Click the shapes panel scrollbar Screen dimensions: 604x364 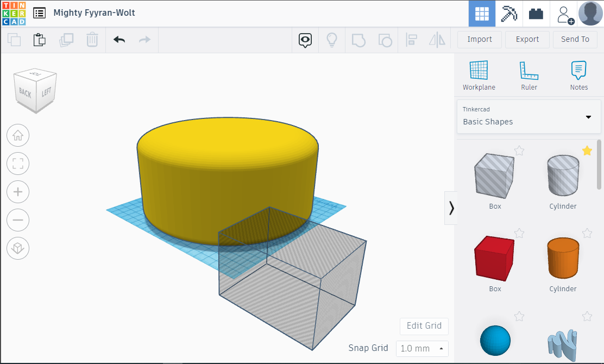(599, 165)
